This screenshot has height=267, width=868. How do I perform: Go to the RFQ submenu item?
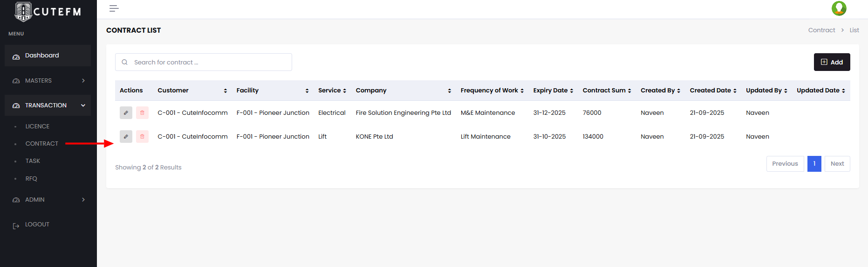(x=31, y=179)
